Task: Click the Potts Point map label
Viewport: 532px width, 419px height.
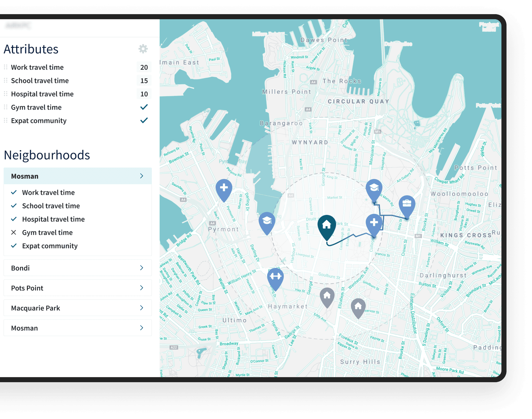Action: 476,168
